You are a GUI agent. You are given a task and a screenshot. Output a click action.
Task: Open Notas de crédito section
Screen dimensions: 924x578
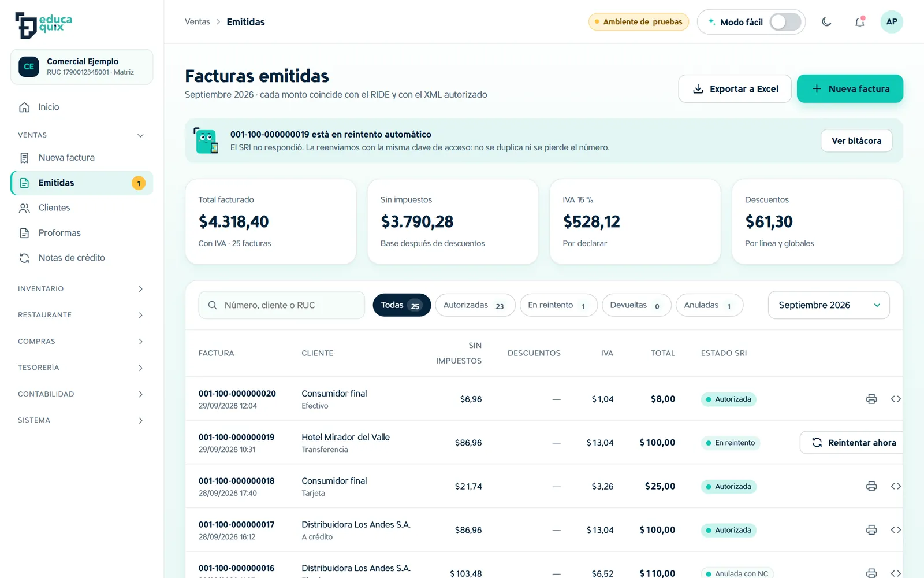[81, 258]
